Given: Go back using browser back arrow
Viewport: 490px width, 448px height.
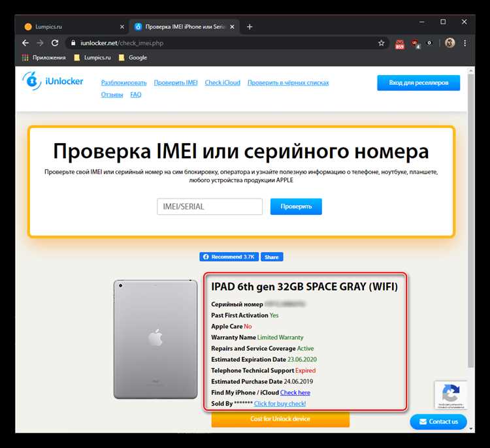Looking at the screenshot, I should click(25, 43).
